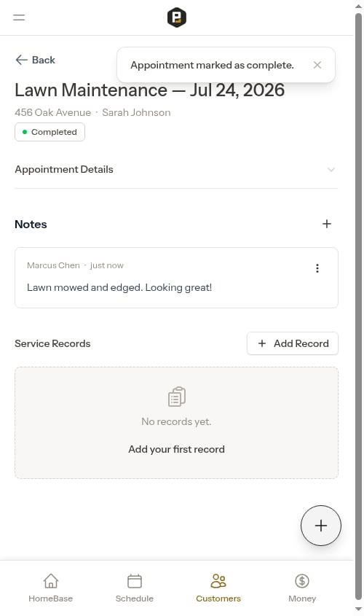Click the app logo in header
This screenshot has height=616, width=364.
tap(176, 17)
